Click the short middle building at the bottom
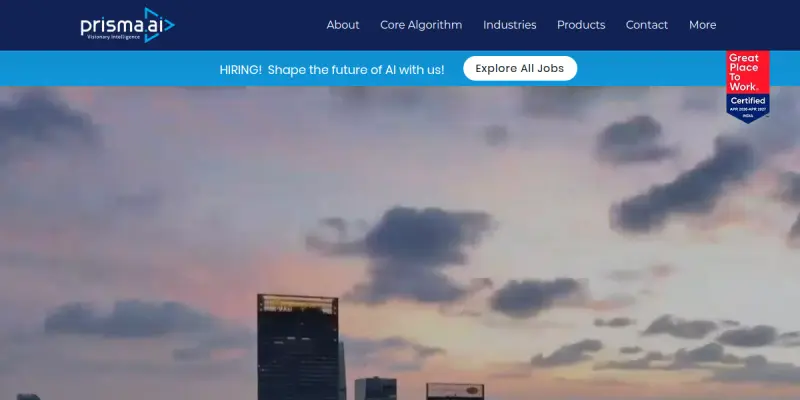 (x=376, y=389)
